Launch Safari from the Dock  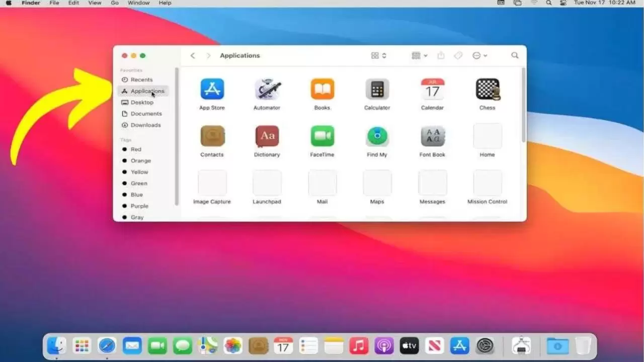click(107, 346)
